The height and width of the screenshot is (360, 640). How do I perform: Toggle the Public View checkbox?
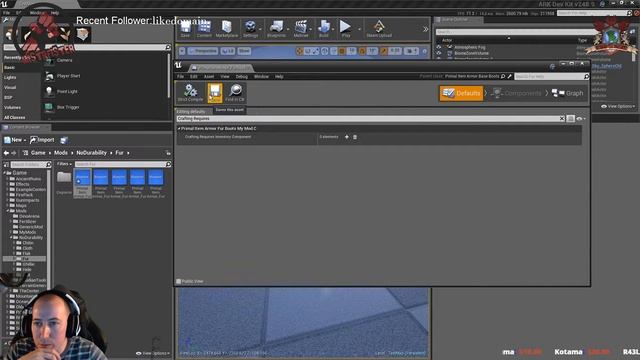[x=178, y=281]
